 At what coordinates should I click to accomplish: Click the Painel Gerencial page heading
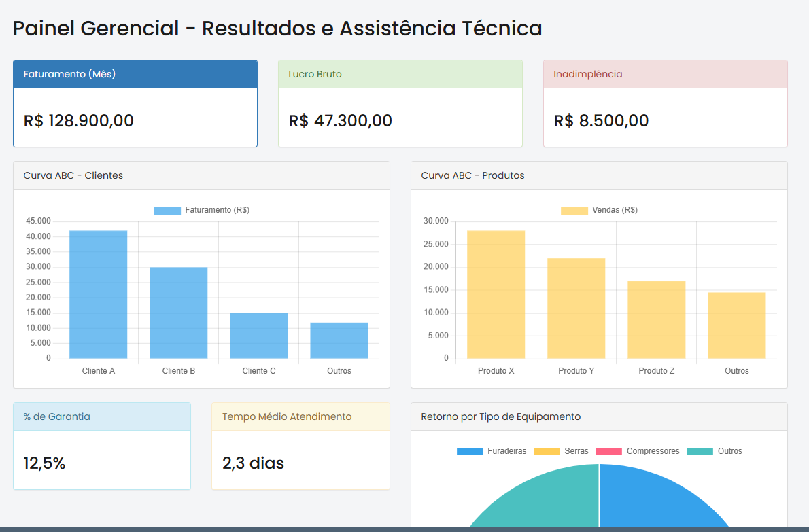[277, 29]
